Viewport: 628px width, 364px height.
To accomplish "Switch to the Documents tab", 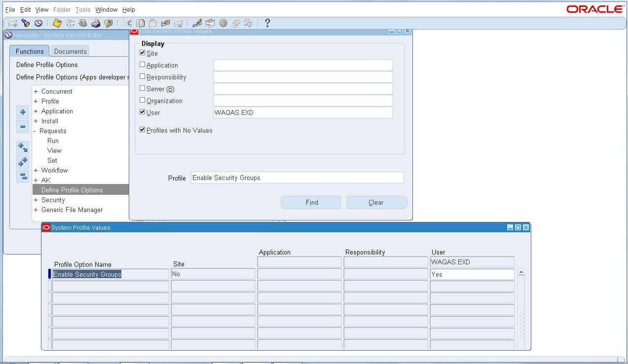I will 70,51.
